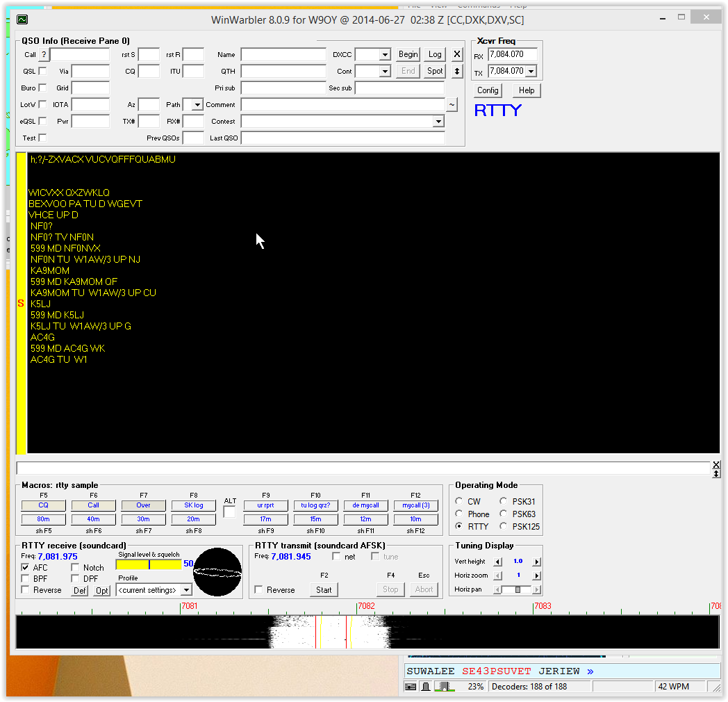Click the station building icon in the status bar
728x702 pixels.
(x=445, y=686)
